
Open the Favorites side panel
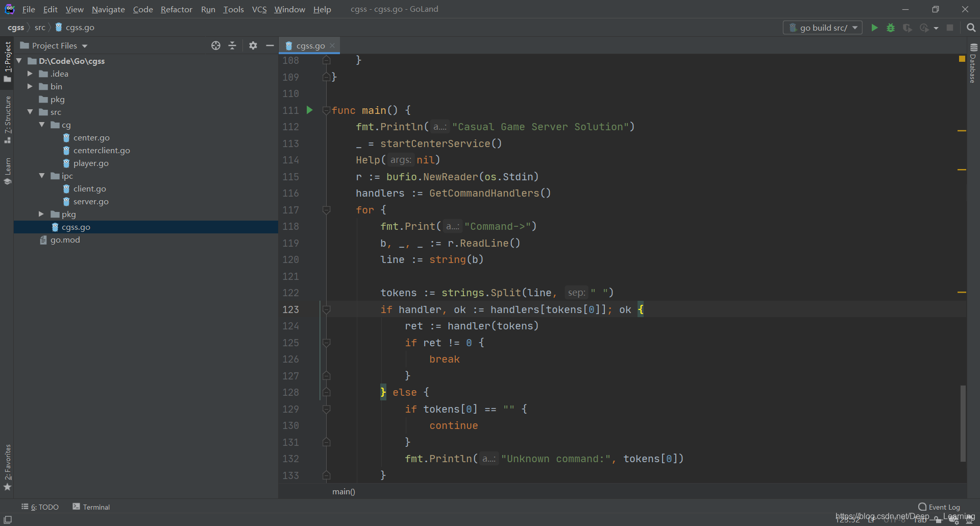pyautogui.click(x=7, y=467)
